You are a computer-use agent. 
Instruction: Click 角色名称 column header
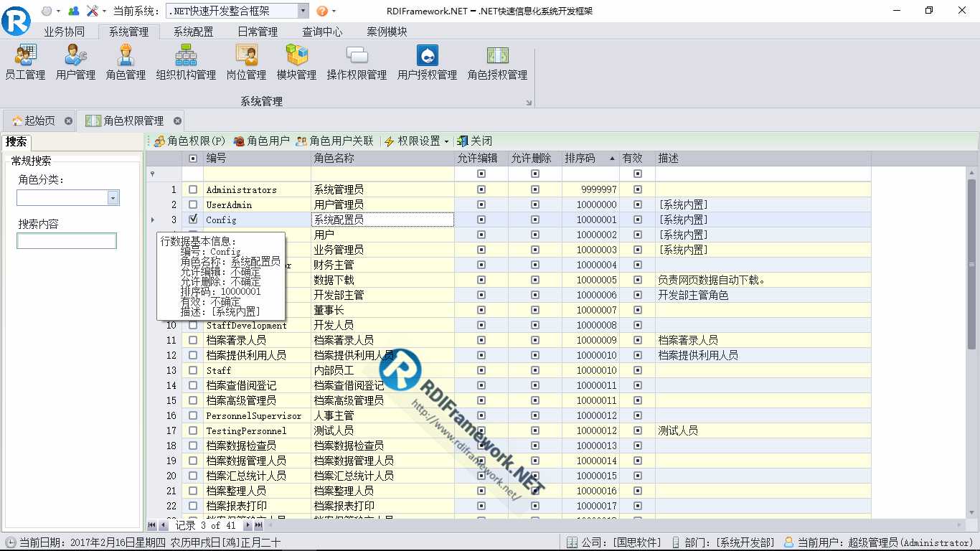pos(382,159)
